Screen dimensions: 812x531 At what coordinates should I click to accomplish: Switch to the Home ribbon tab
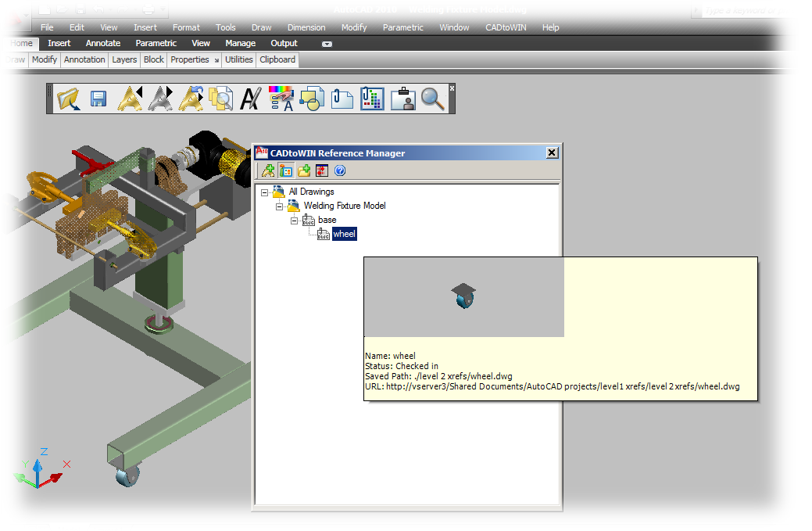click(22, 44)
